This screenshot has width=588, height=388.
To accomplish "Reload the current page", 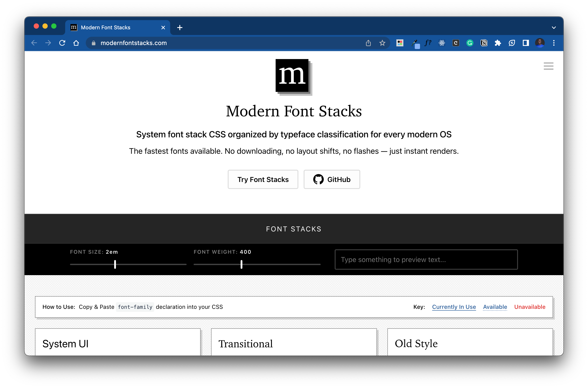I will pyautogui.click(x=62, y=43).
